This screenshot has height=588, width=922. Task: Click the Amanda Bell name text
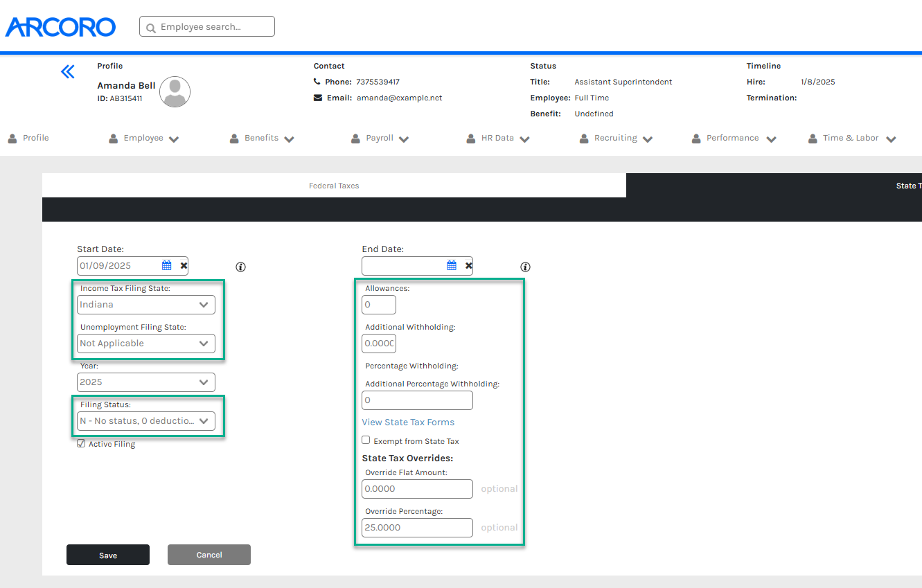[x=126, y=86]
